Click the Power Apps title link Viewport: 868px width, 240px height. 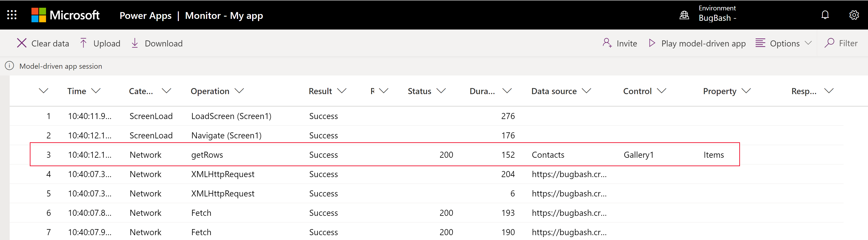[x=146, y=15]
